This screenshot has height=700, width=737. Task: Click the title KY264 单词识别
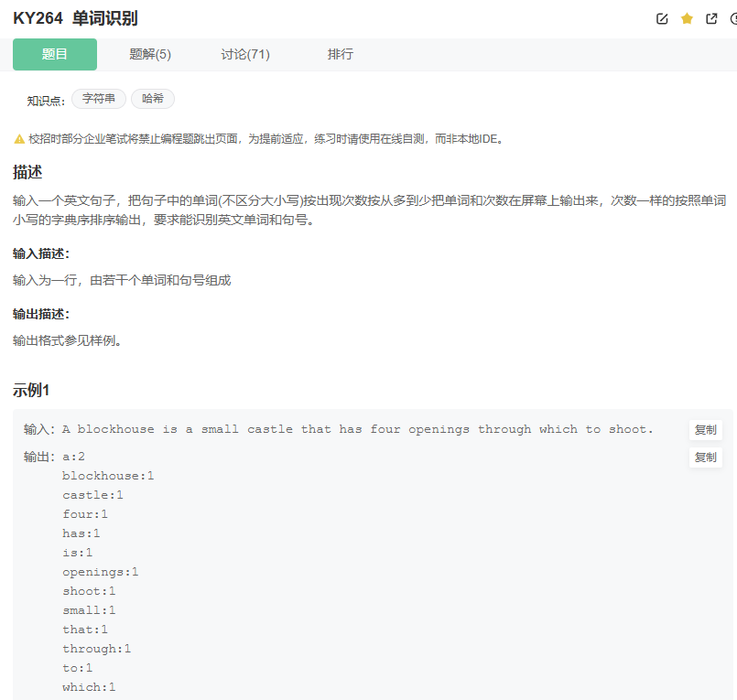point(75,18)
